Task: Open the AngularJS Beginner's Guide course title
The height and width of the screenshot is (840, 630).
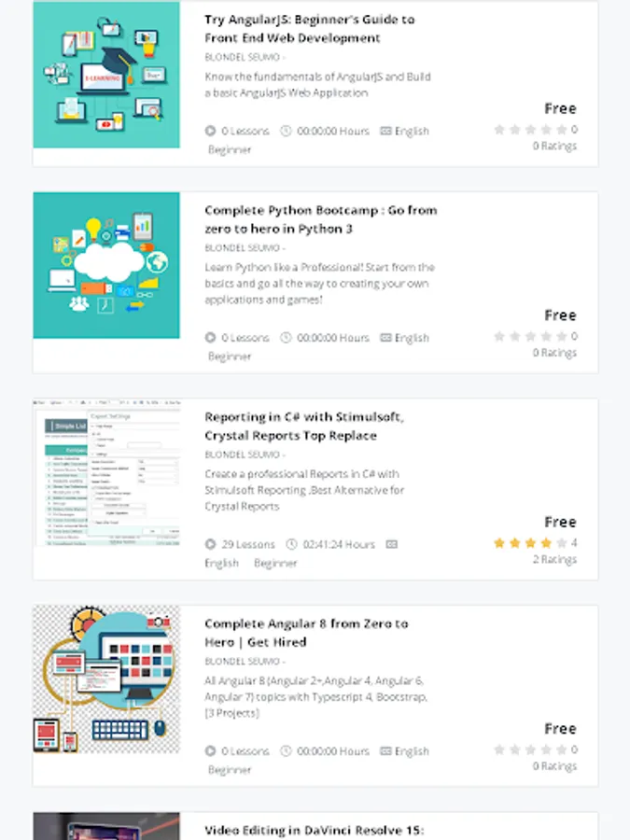Action: 310,28
